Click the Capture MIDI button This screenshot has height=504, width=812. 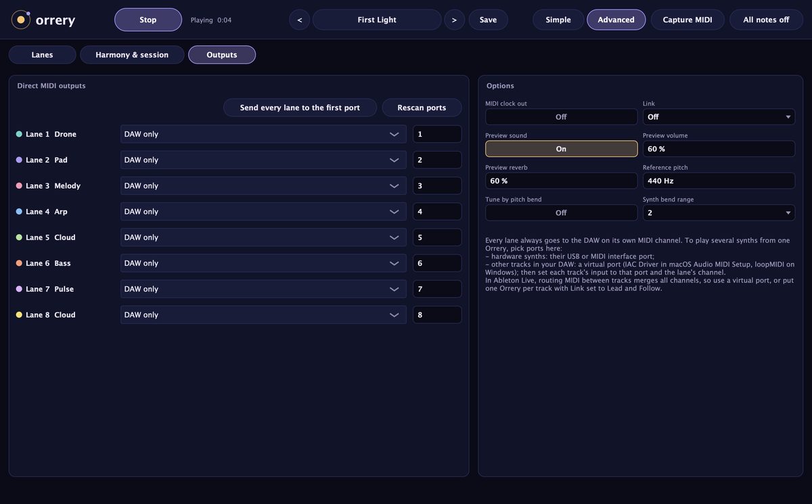point(687,20)
